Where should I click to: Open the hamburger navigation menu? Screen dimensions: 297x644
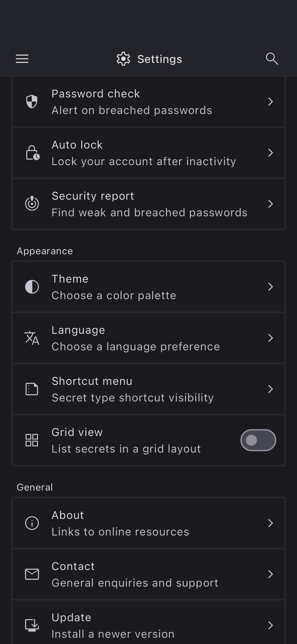click(22, 59)
